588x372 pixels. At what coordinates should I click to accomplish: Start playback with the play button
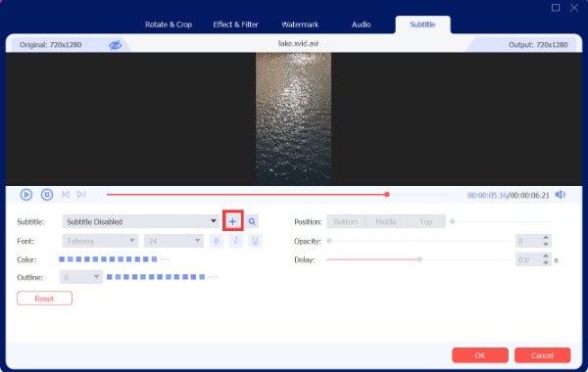pyautogui.click(x=26, y=195)
